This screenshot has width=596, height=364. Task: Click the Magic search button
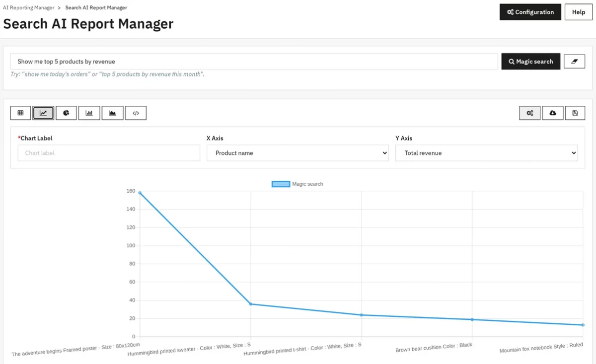pyautogui.click(x=531, y=62)
